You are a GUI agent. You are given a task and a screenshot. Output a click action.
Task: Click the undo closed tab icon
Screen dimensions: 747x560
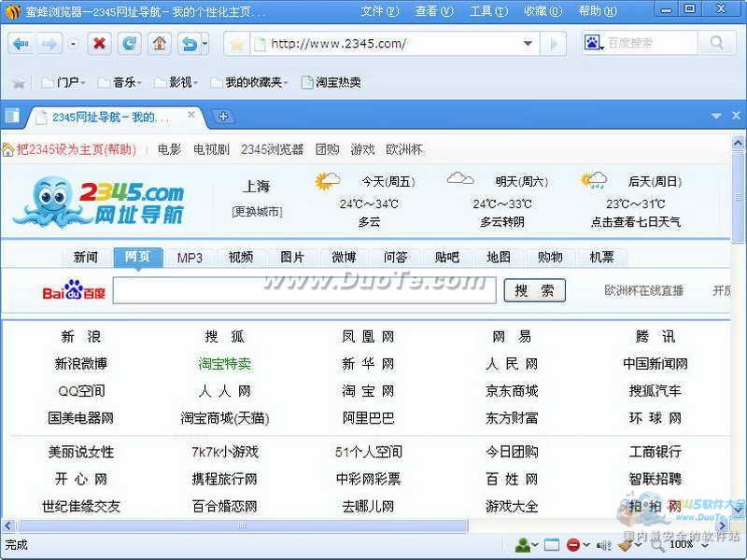click(x=189, y=43)
